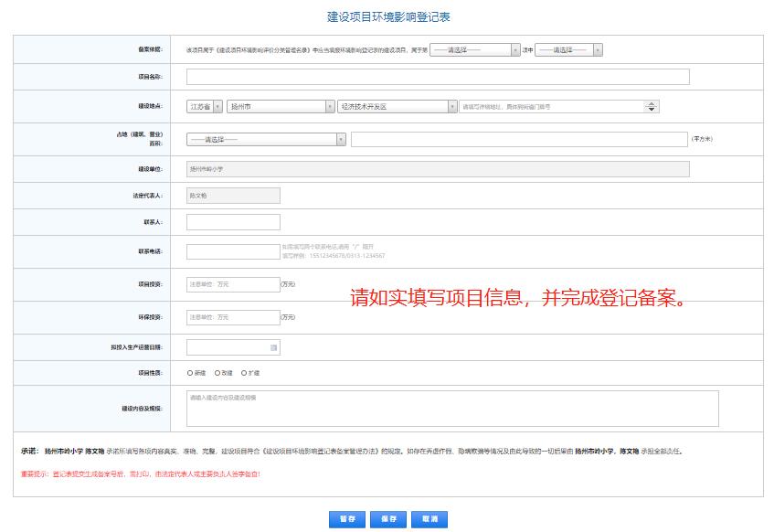This screenshot has height=532, width=774.
Task: Open the second 请选择 dropdown after 项中
Action: tap(564, 48)
